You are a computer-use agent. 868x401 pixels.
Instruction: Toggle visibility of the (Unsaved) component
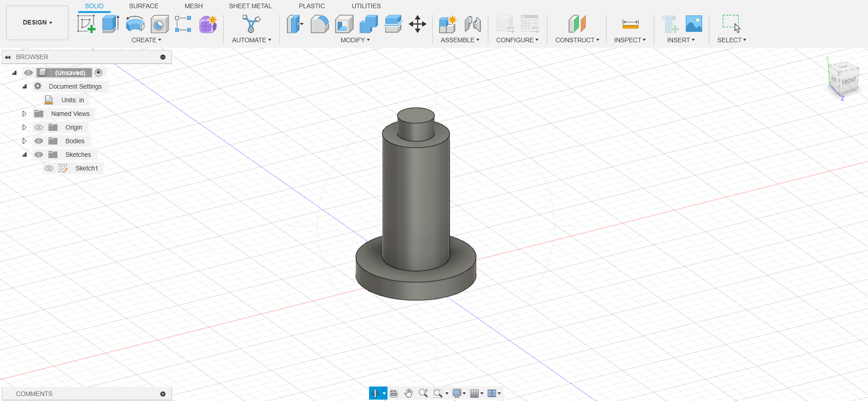point(29,73)
